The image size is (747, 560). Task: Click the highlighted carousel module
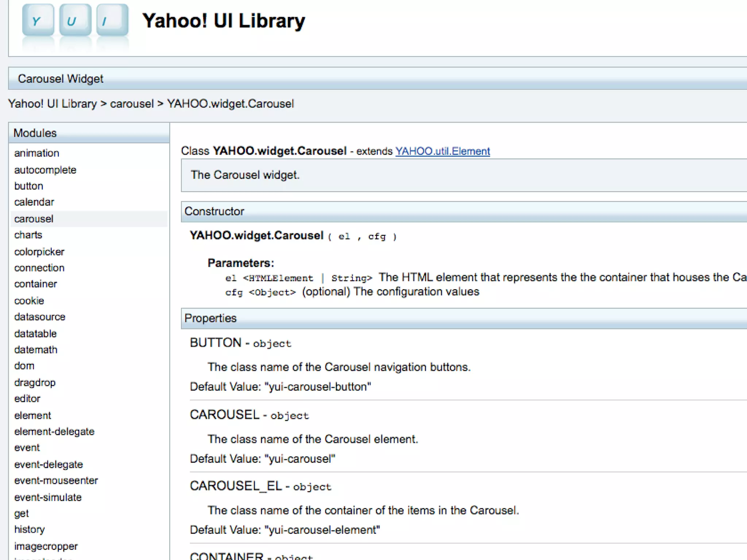tap(34, 219)
